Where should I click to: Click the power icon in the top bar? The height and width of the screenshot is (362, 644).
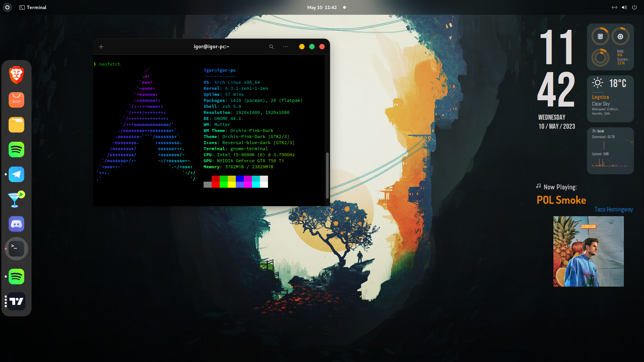(x=634, y=7)
